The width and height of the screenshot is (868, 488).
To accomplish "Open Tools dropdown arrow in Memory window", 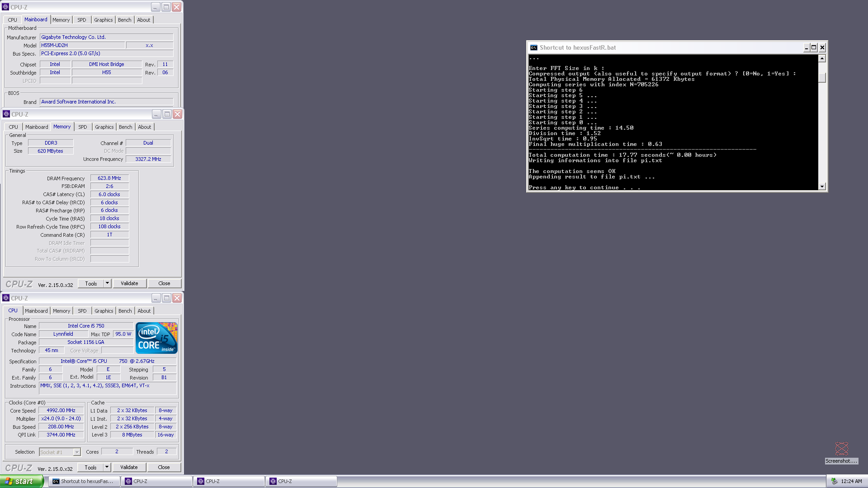I will tap(107, 283).
